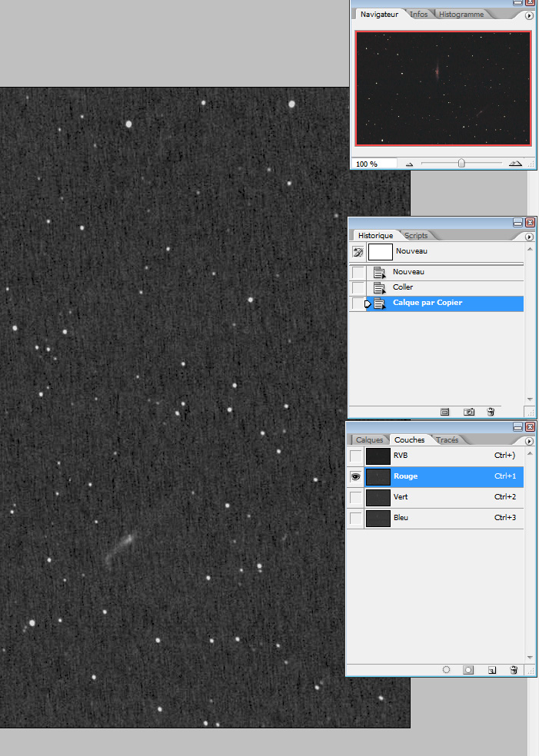This screenshot has height=756, width=539.
Task: Select the Couches tab
Action: pyautogui.click(x=409, y=439)
